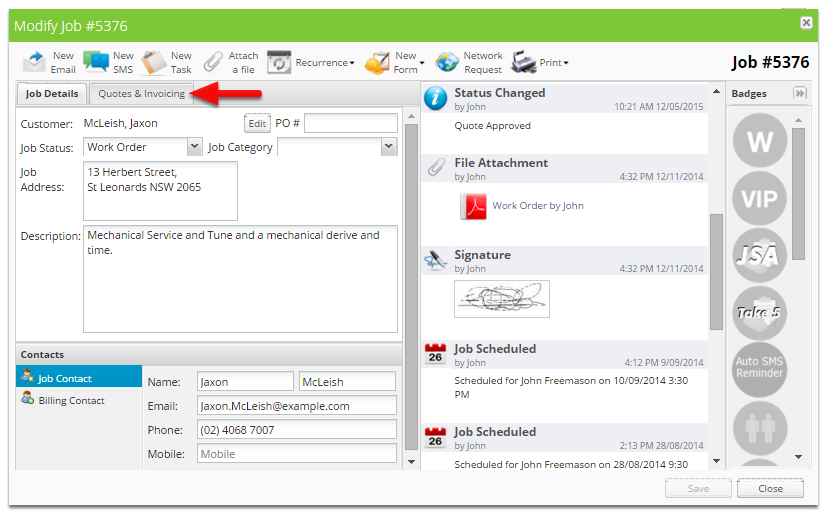Expand the Print dropdown arrow
This screenshot has width=827, height=512.
tap(566, 63)
